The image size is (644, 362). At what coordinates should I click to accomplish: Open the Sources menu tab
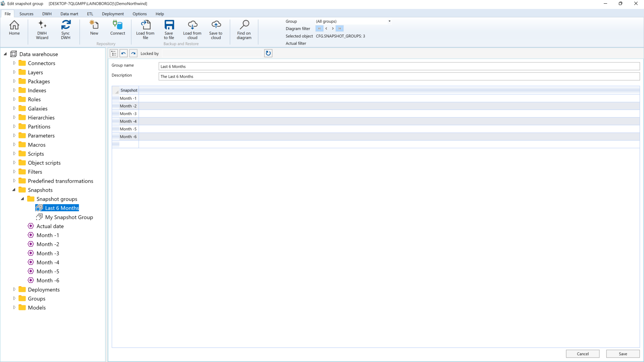pos(26,14)
